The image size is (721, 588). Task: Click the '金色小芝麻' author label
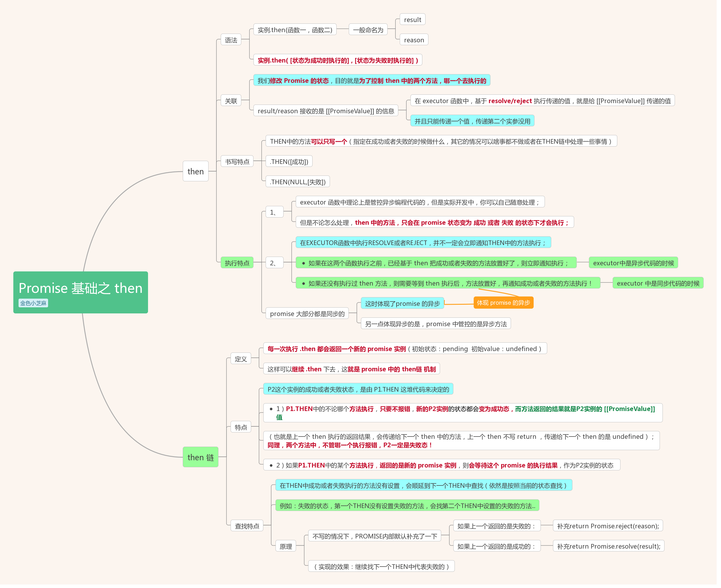(33, 303)
